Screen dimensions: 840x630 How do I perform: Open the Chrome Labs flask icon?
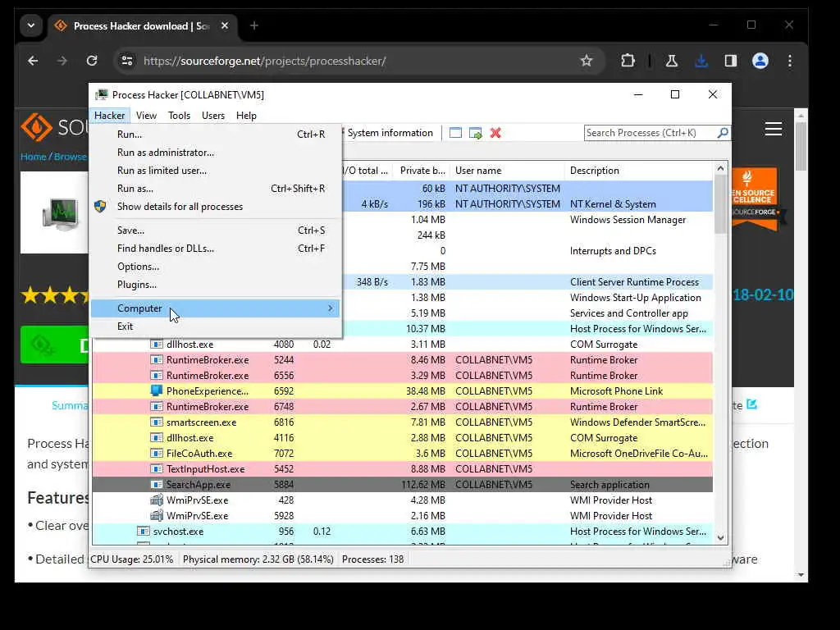pos(671,61)
